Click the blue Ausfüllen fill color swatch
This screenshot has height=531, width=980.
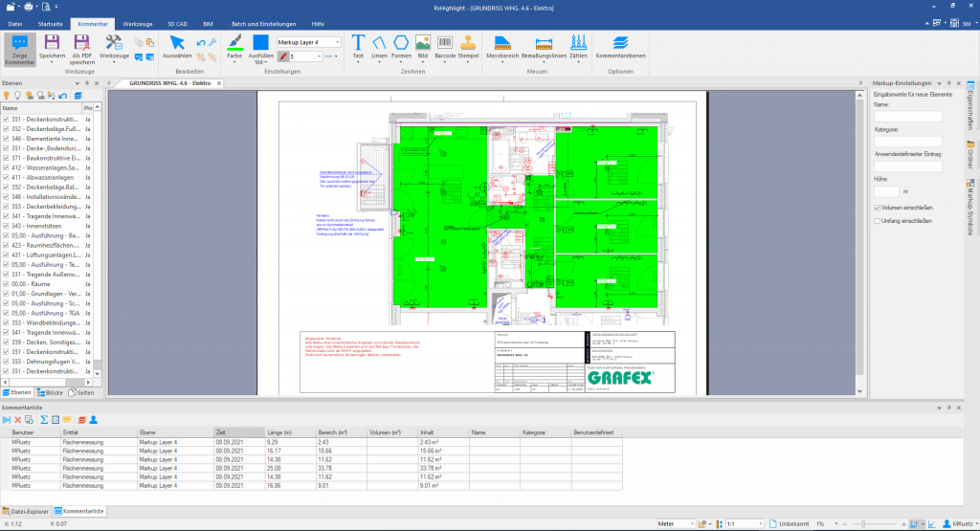261,43
